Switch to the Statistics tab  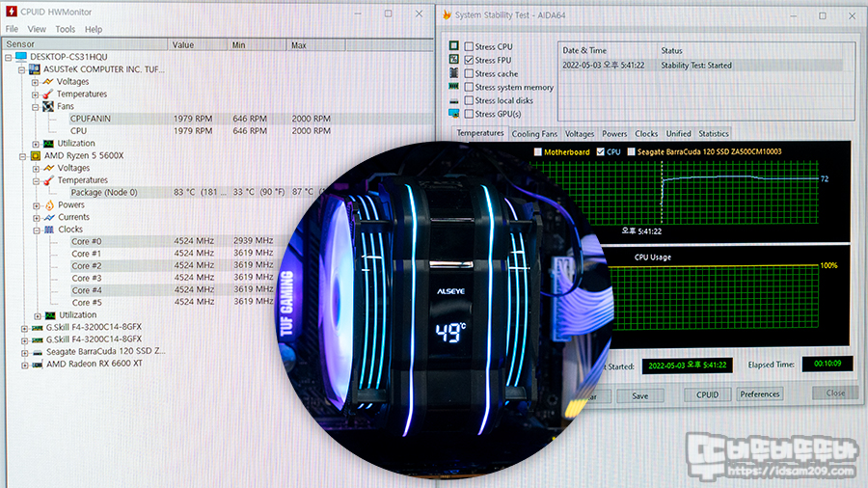713,134
